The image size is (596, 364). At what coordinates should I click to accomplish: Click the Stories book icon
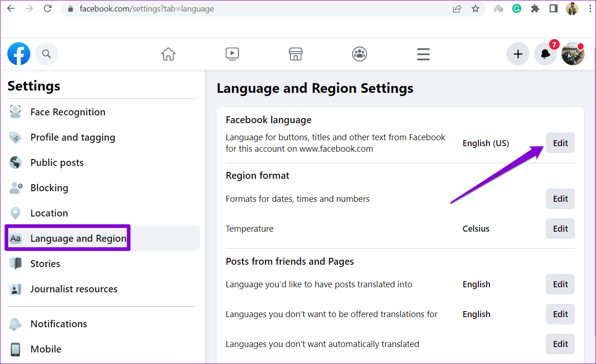pyautogui.click(x=16, y=264)
